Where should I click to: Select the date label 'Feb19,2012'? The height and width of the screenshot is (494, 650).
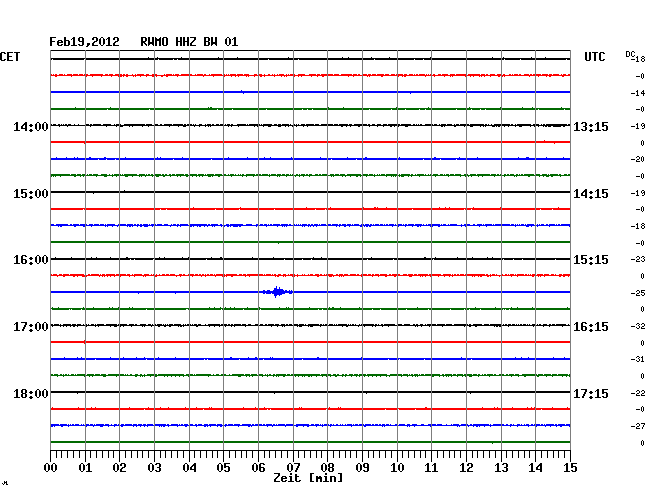[x=84, y=42]
